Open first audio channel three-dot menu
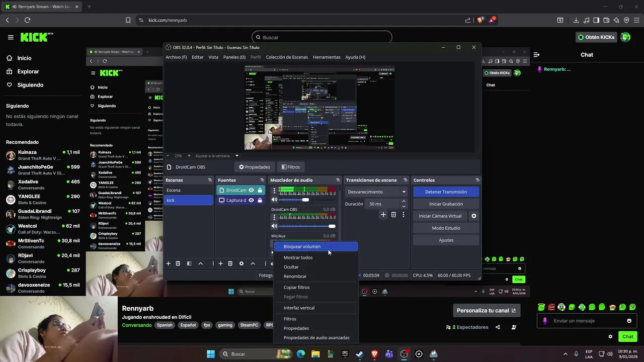Viewport: 644px width, 362px height. (x=274, y=192)
